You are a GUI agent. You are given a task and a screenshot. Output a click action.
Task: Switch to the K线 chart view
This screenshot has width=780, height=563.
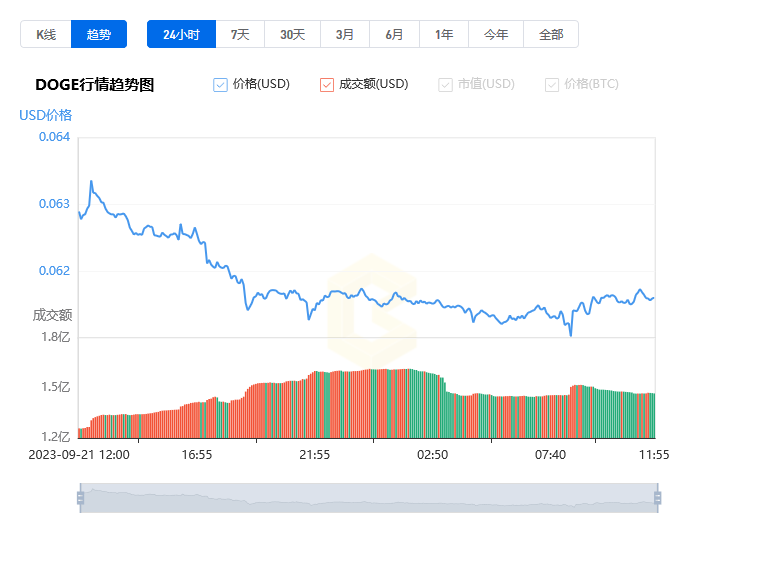tap(46, 34)
